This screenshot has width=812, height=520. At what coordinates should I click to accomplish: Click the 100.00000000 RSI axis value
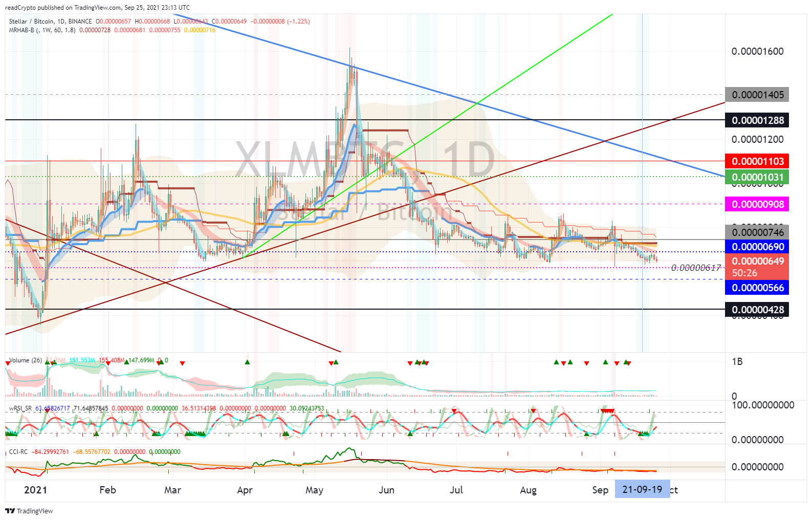[x=763, y=405]
